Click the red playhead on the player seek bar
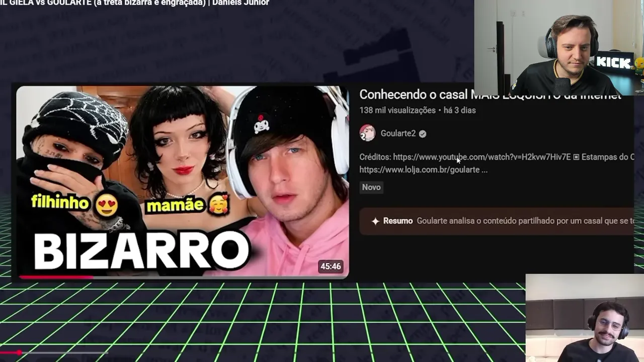This screenshot has width=644, height=362. click(x=19, y=353)
